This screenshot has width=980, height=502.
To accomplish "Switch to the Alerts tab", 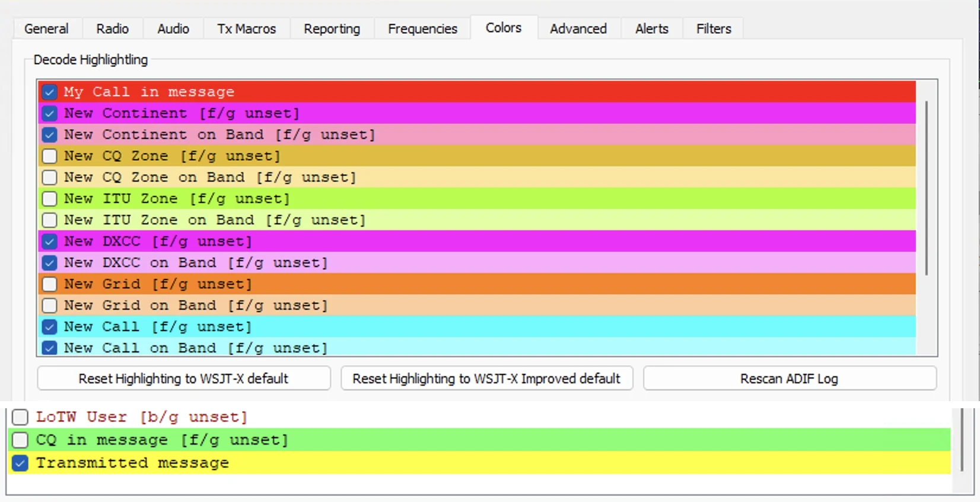I will [x=652, y=28].
